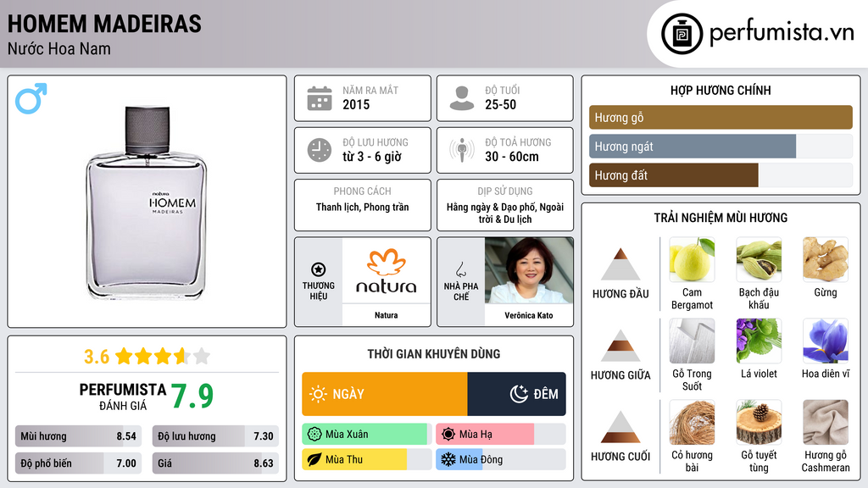
Task: Click the person icon beside Độ tuổi
Action: click(x=462, y=98)
